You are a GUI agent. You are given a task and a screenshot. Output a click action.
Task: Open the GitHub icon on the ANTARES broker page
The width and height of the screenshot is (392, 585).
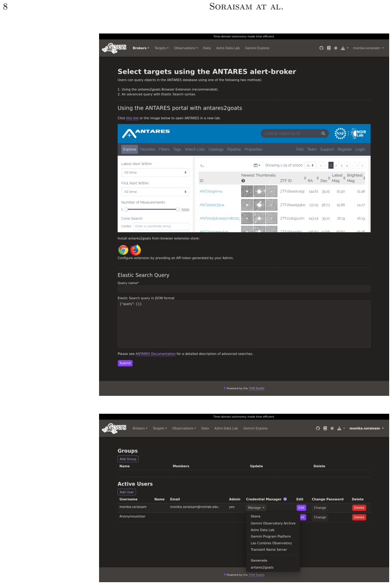(x=321, y=48)
